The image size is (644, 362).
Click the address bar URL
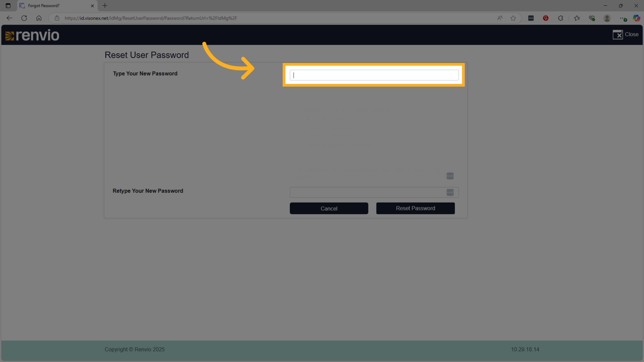151,18
